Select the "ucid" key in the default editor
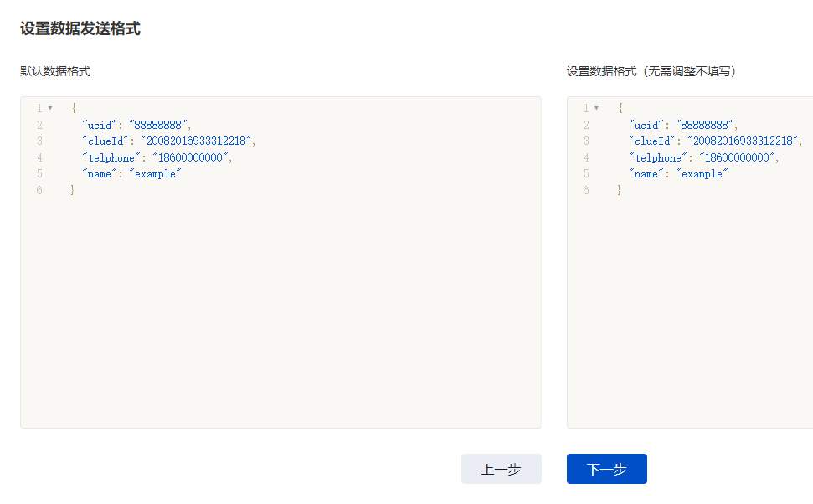This screenshot has width=813, height=504. click(x=100, y=125)
